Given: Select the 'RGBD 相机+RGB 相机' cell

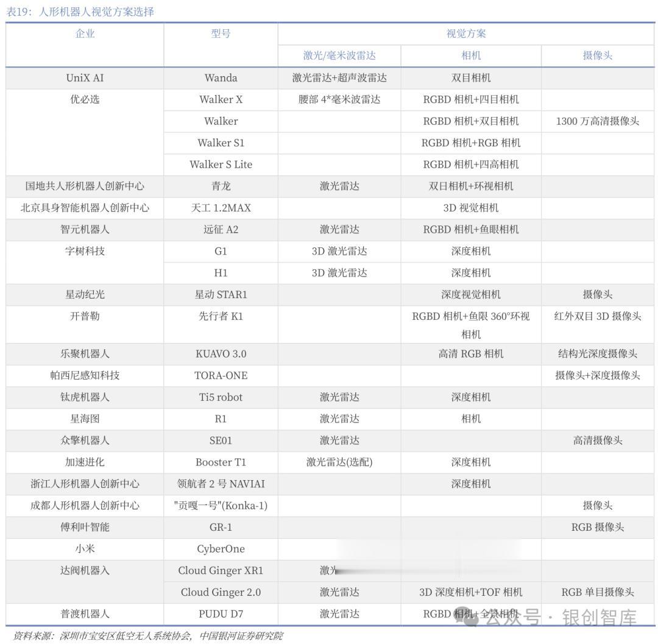Looking at the screenshot, I should tap(471, 143).
